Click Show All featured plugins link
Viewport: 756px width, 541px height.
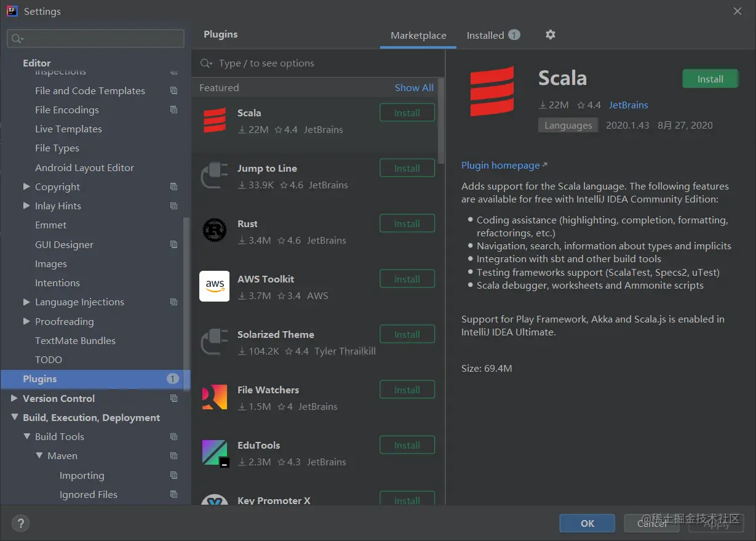[414, 87]
